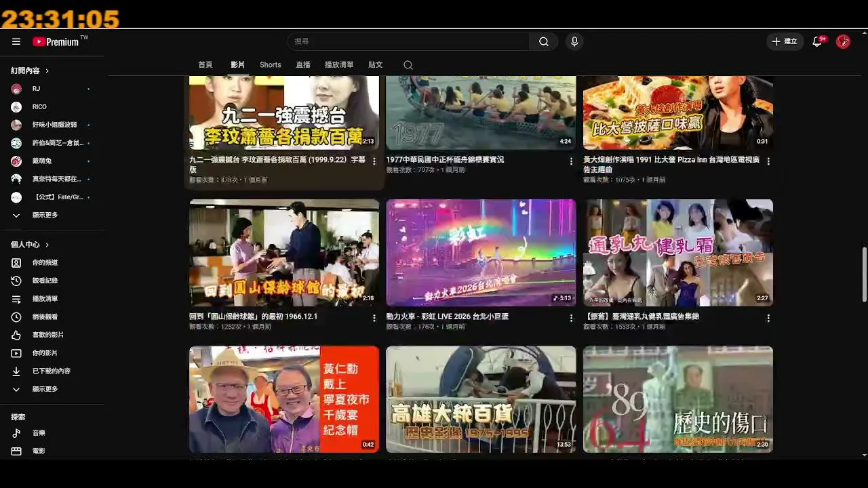Open 喜歡的影片 liked videos

coord(52,335)
